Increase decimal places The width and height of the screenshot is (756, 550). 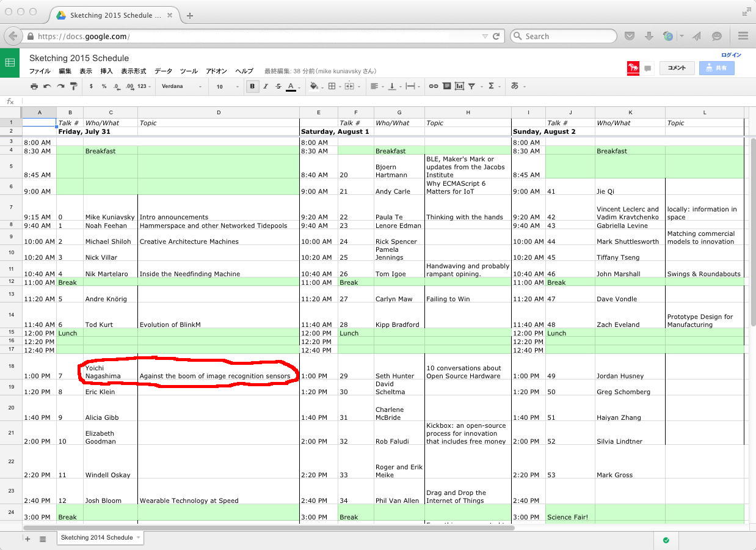point(129,87)
